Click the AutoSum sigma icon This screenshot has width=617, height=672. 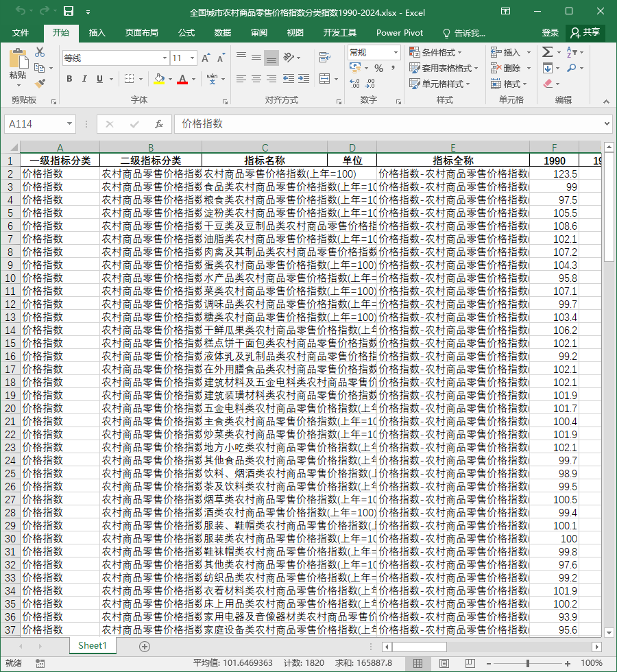pyautogui.click(x=547, y=52)
